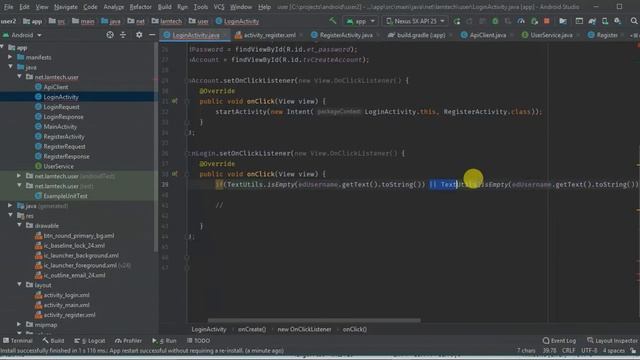
Task: Click UTF-8 encoding in status bar
Action: (589, 351)
